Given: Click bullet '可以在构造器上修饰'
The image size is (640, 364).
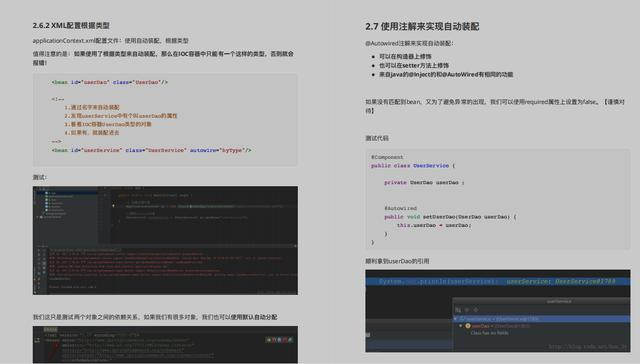Looking at the screenshot, I should click(405, 56).
